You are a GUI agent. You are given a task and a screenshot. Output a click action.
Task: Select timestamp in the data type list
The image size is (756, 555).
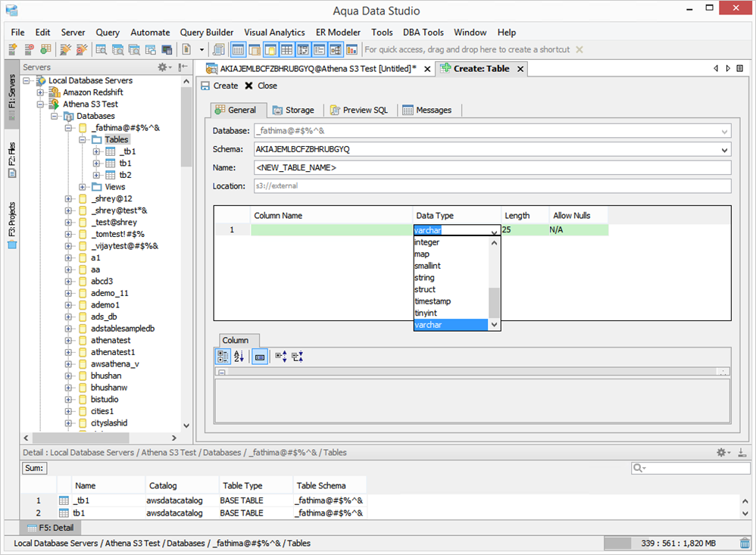point(451,301)
